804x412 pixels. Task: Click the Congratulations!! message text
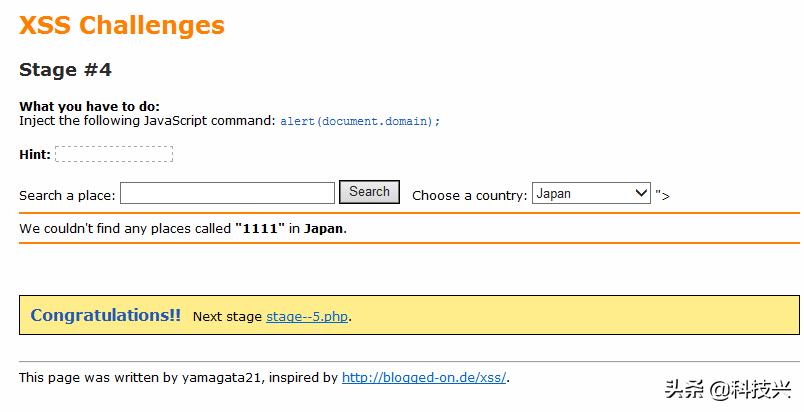pyautogui.click(x=106, y=316)
